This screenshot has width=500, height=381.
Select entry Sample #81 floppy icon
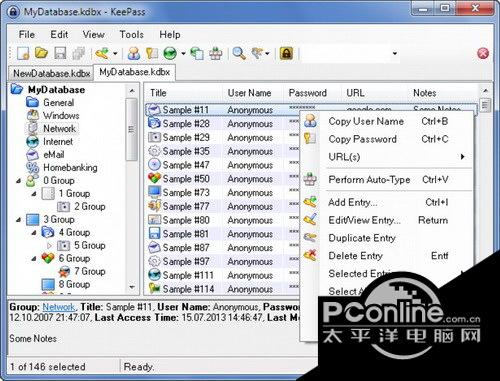click(x=154, y=234)
